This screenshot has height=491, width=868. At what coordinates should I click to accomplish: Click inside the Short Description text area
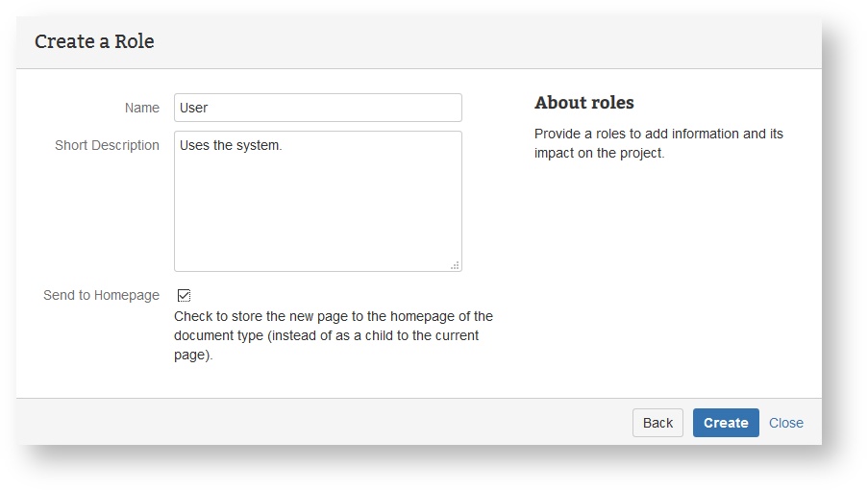tap(317, 202)
